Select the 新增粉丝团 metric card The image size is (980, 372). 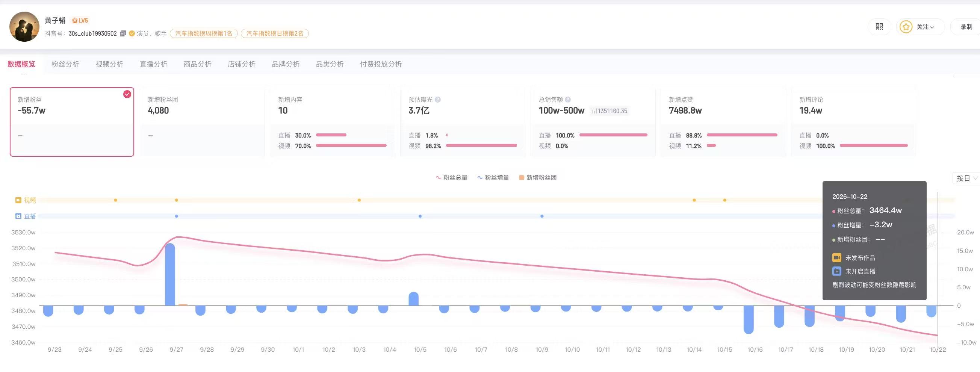pyautogui.click(x=202, y=122)
